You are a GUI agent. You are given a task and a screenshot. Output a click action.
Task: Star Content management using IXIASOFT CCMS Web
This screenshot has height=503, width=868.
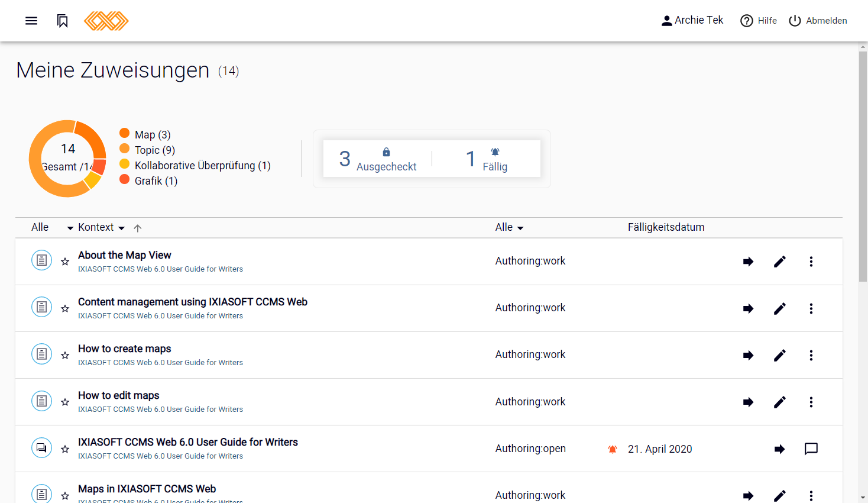click(x=65, y=308)
